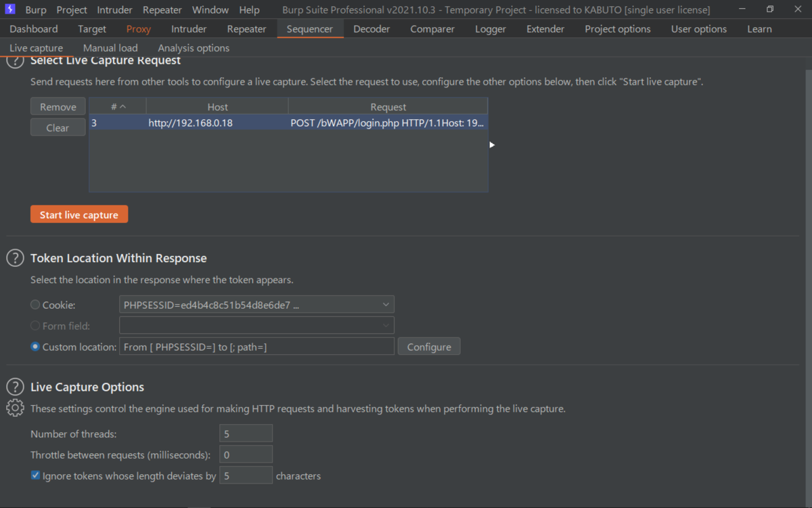Open the Live Capture Options gear settings
This screenshot has height=508, width=812.
(x=16, y=408)
